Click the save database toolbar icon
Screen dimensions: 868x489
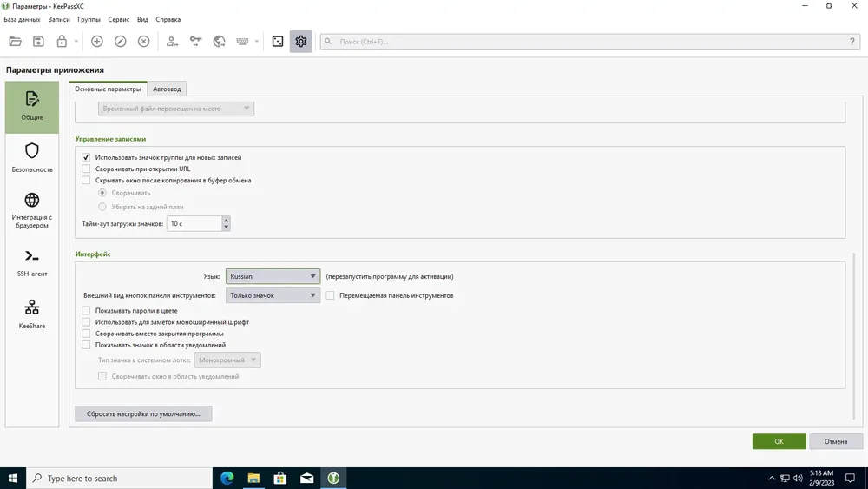pos(38,42)
